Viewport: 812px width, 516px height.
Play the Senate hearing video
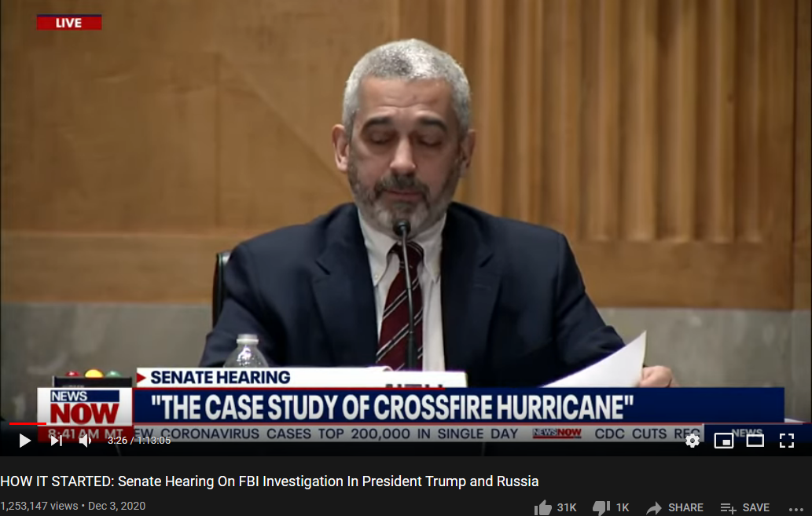click(24, 441)
